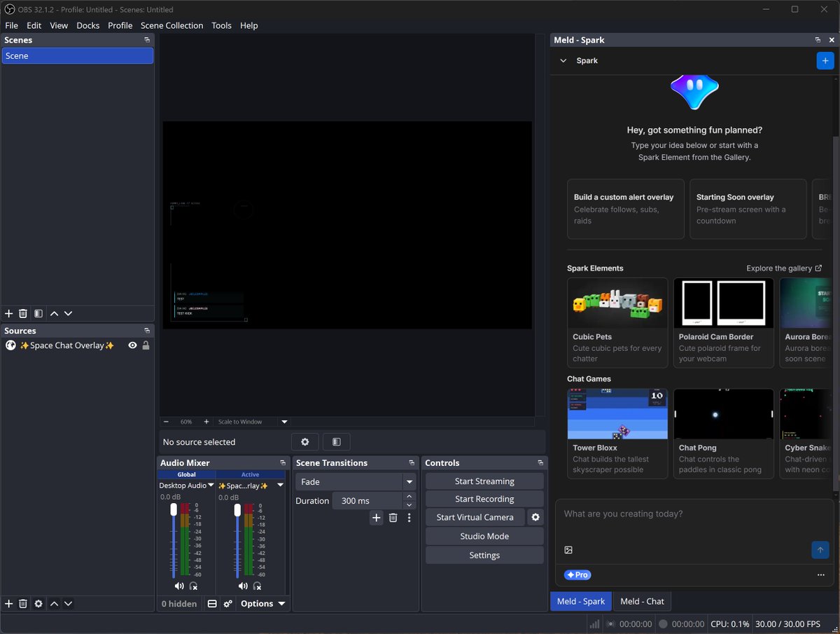Screen dimensions: 840x634
Task: Decrease transition duration with down stepper
Action: tap(410, 505)
